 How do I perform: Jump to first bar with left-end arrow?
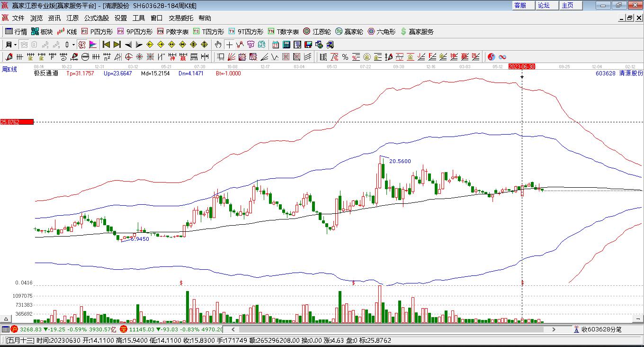[106, 45]
